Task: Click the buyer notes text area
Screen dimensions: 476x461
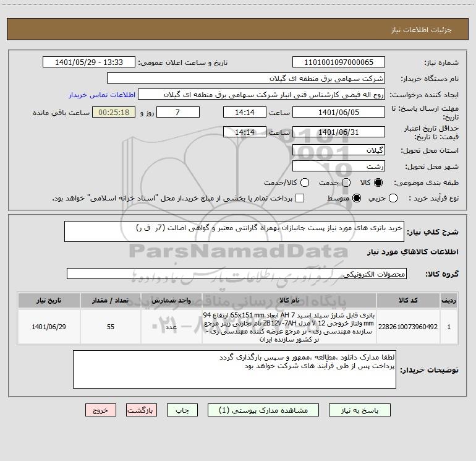Action: (x=234, y=369)
